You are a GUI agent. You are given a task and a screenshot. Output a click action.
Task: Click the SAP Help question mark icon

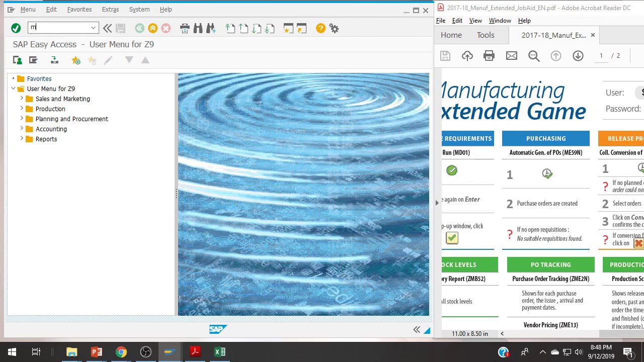(320, 29)
